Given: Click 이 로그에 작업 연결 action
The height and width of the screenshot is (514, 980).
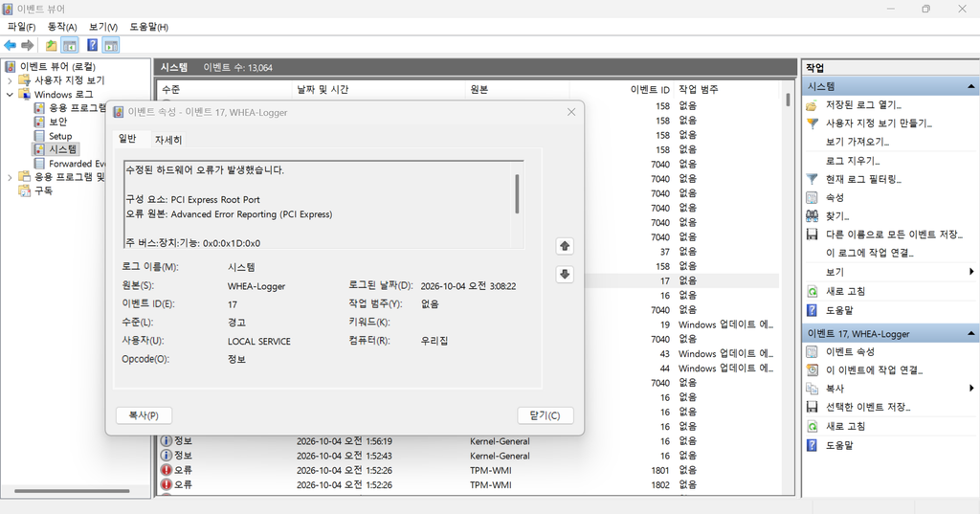Looking at the screenshot, I should click(869, 254).
